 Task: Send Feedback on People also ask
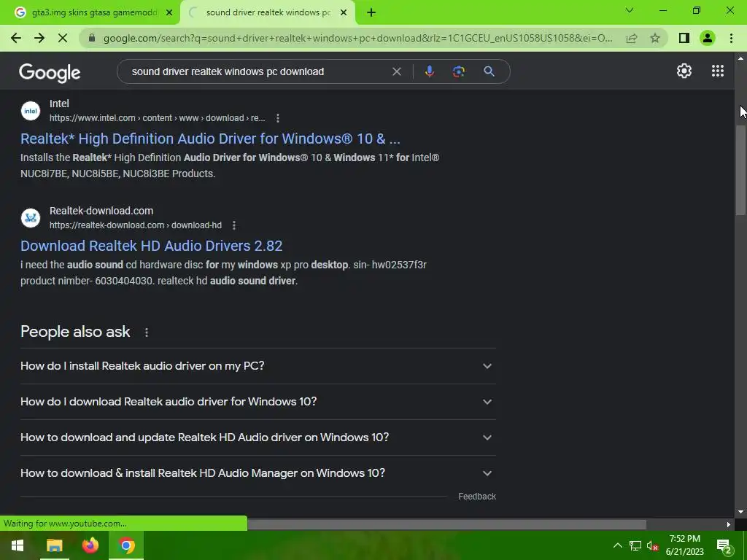pyautogui.click(x=477, y=497)
